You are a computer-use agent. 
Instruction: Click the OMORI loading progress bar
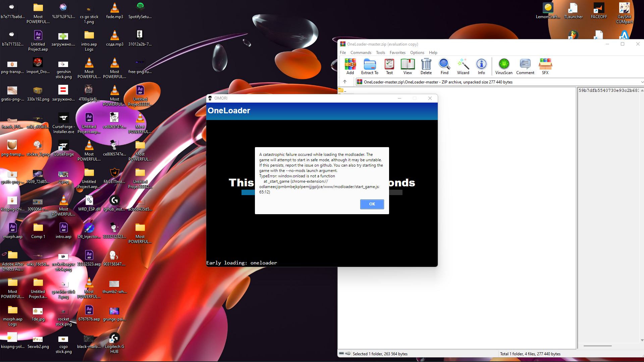249,193
